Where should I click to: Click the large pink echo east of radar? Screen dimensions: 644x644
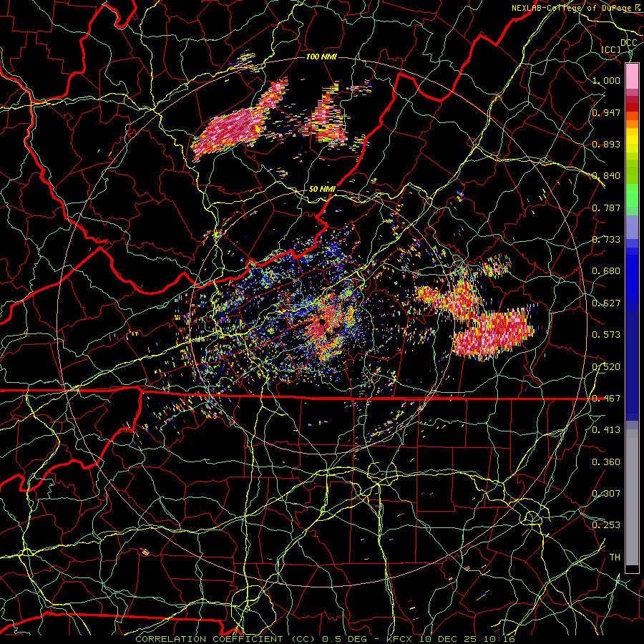tap(493, 333)
